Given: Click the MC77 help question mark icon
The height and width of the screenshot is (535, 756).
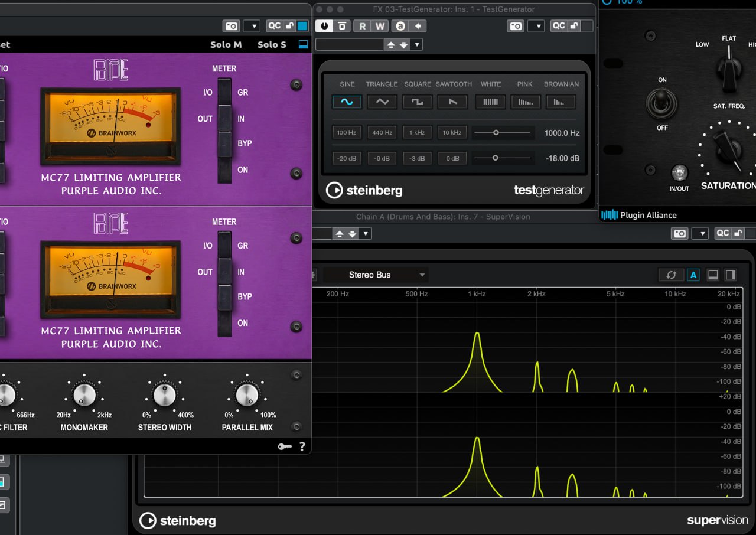Looking at the screenshot, I should tap(302, 446).
